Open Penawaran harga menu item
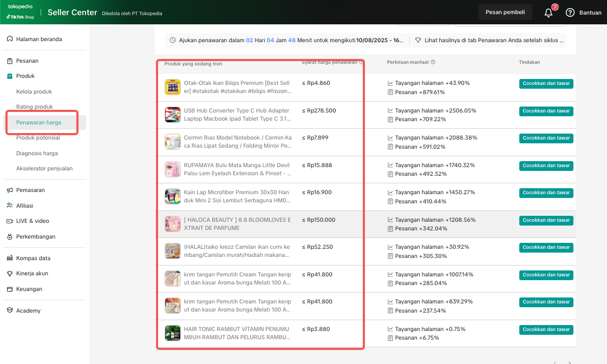 38,123
